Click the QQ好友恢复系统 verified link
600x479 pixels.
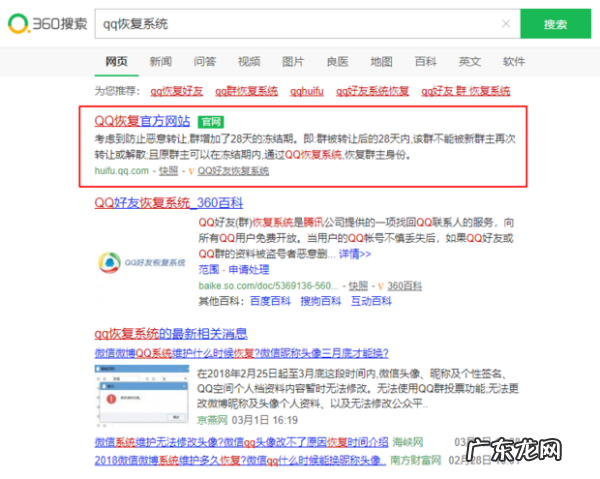tap(233, 171)
